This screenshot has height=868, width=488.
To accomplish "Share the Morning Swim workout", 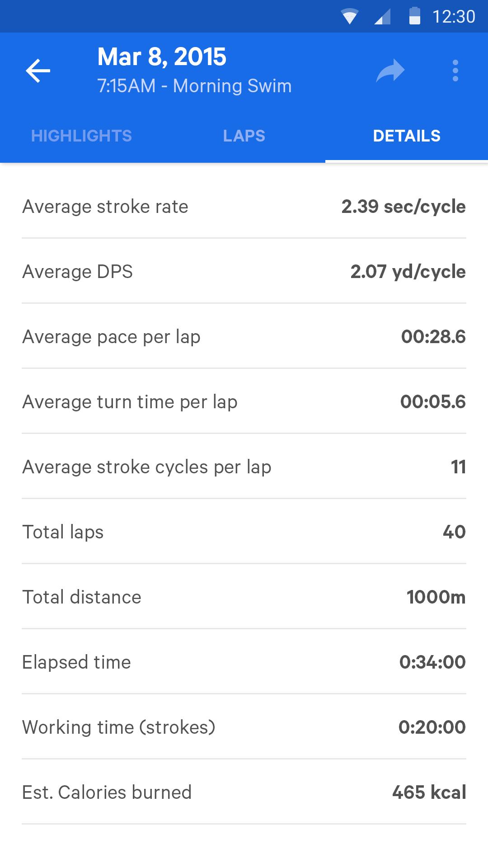I will [x=390, y=71].
